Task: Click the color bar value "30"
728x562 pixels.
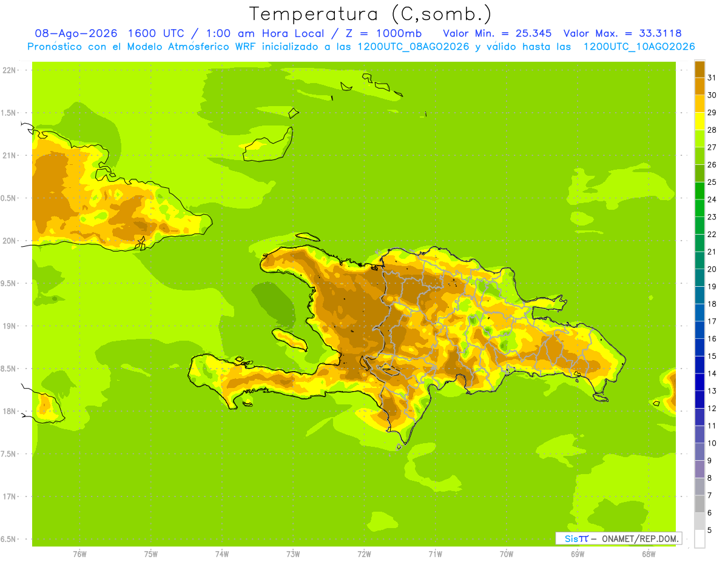Action: pyautogui.click(x=712, y=95)
